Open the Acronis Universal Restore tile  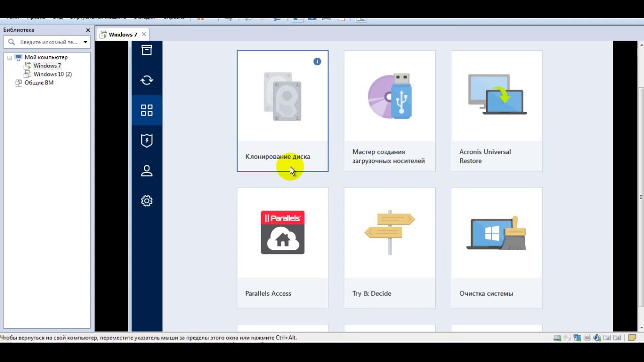tap(497, 111)
